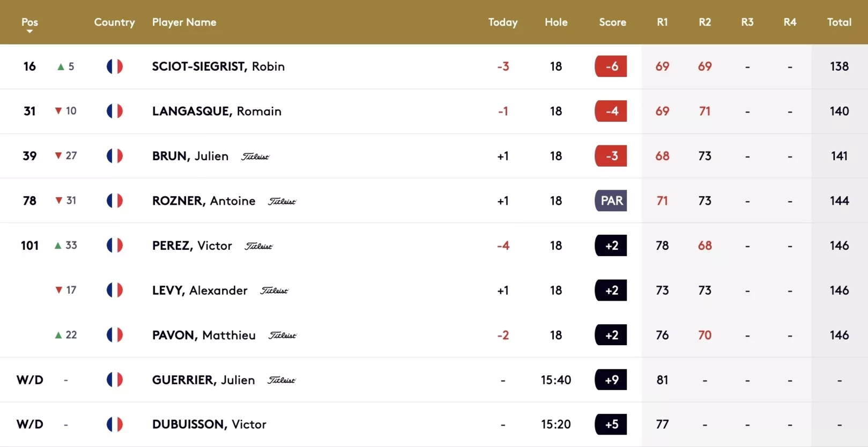Screen dimensions: 868x447
Task: Select the Total column header
Action: click(x=839, y=22)
